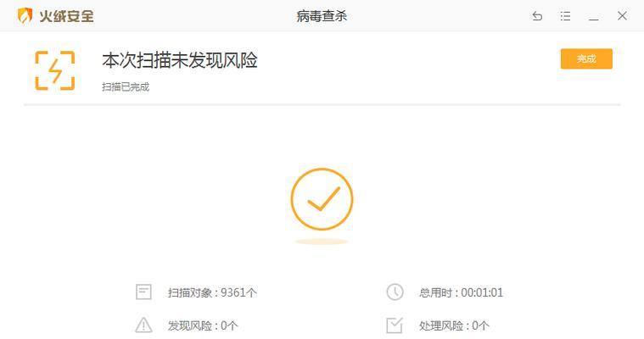Click the 处理风险: 0个 statistic
The width and height of the screenshot is (644, 339).
454,325
